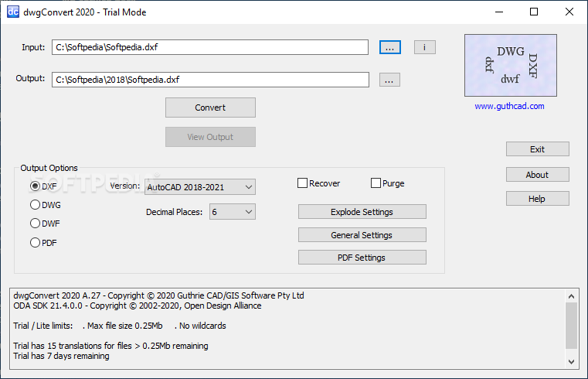Open Explode Settings
Viewport: 588px width, 379px height.
(362, 212)
